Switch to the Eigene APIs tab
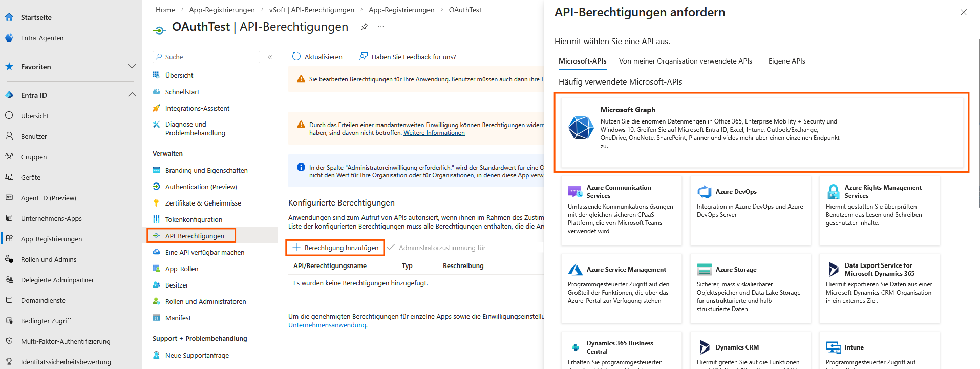This screenshot has height=369, width=980. pyautogui.click(x=786, y=61)
